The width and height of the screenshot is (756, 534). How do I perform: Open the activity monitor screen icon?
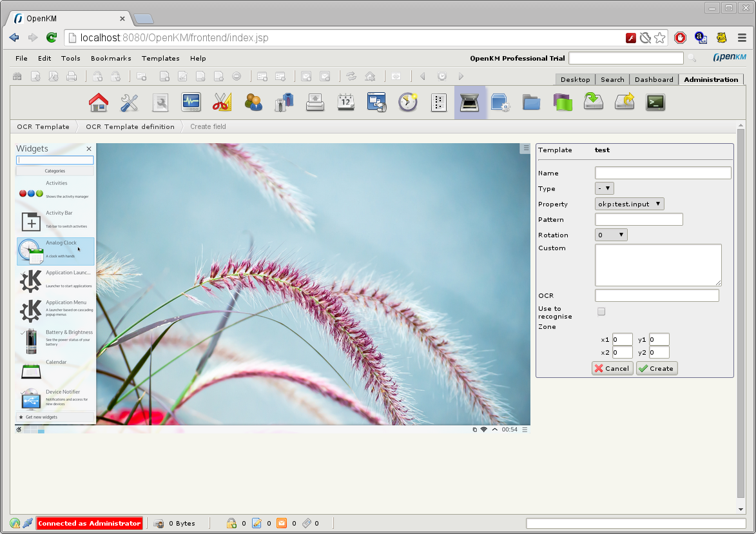(191, 103)
